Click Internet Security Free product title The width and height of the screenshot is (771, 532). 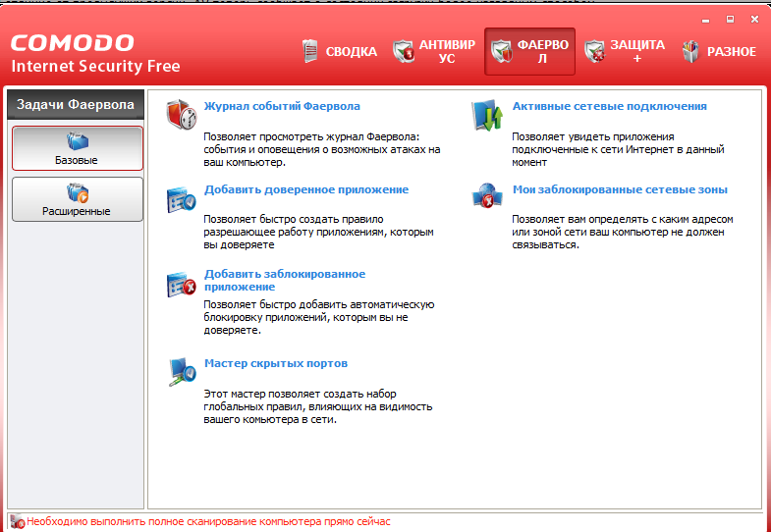[x=95, y=66]
